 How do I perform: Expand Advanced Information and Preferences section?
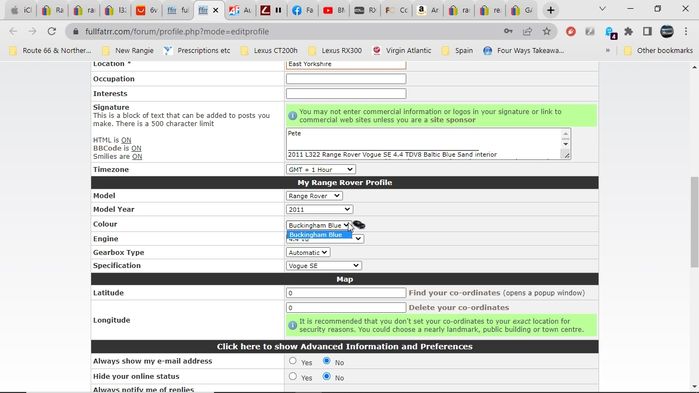pyautogui.click(x=345, y=347)
